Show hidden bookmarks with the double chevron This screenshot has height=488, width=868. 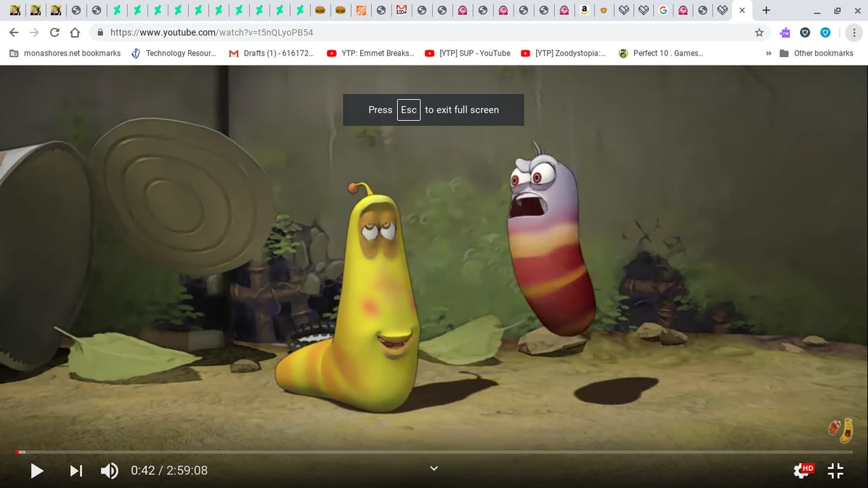768,53
